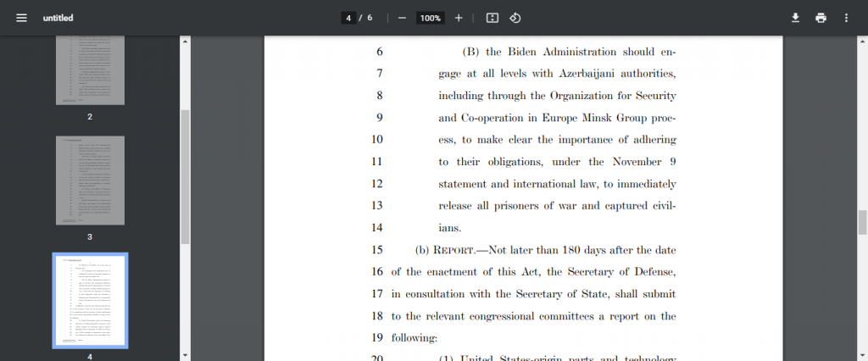Viewport: 868px width, 361px height.
Task: Rotate the document counterclockwise
Action: click(515, 18)
